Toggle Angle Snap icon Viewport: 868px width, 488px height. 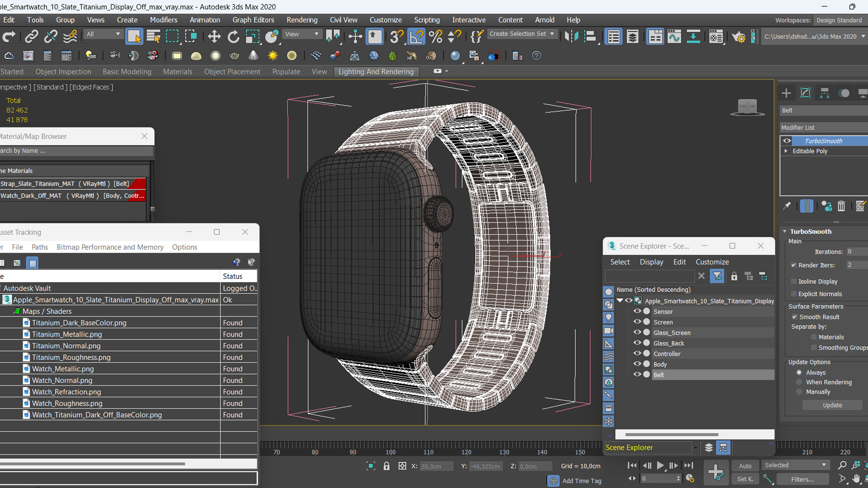tap(416, 37)
